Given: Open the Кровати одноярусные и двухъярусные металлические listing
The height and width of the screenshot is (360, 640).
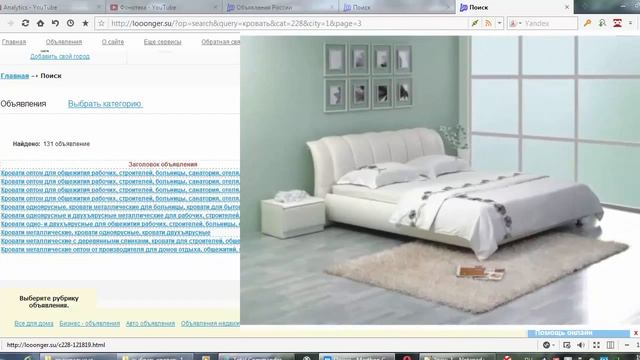Looking at the screenshot, I should [120, 216].
